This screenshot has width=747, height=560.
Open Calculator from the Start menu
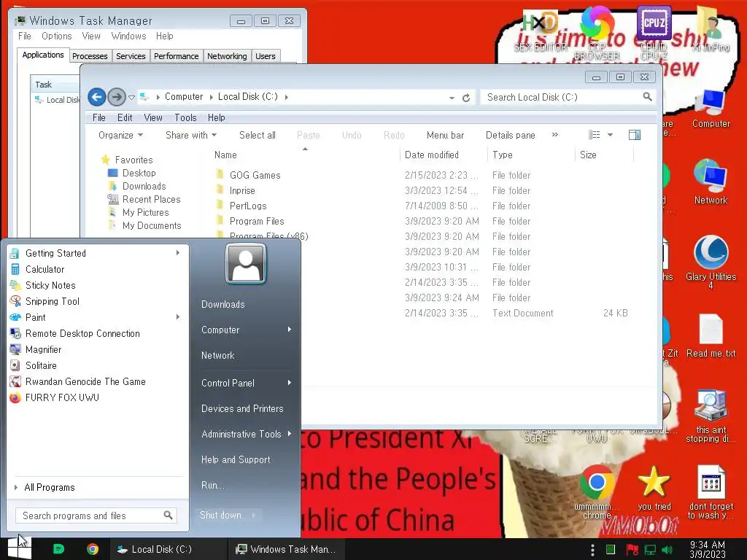[44, 269]
